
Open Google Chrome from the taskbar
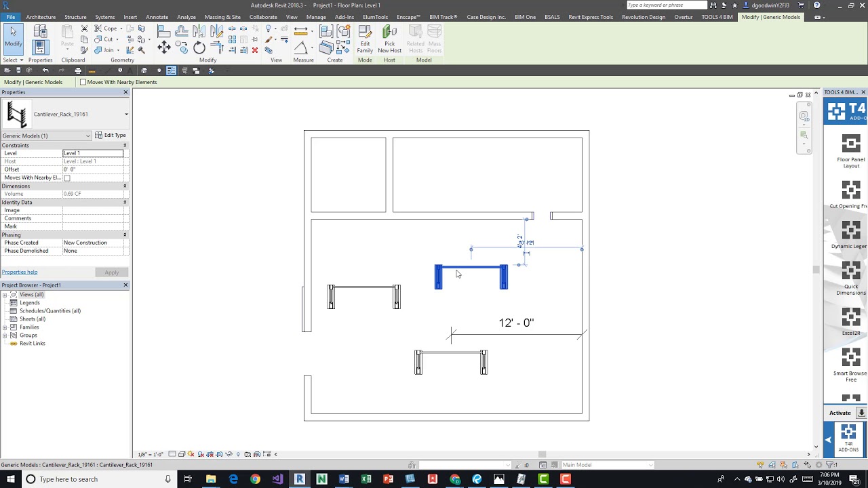255,479
